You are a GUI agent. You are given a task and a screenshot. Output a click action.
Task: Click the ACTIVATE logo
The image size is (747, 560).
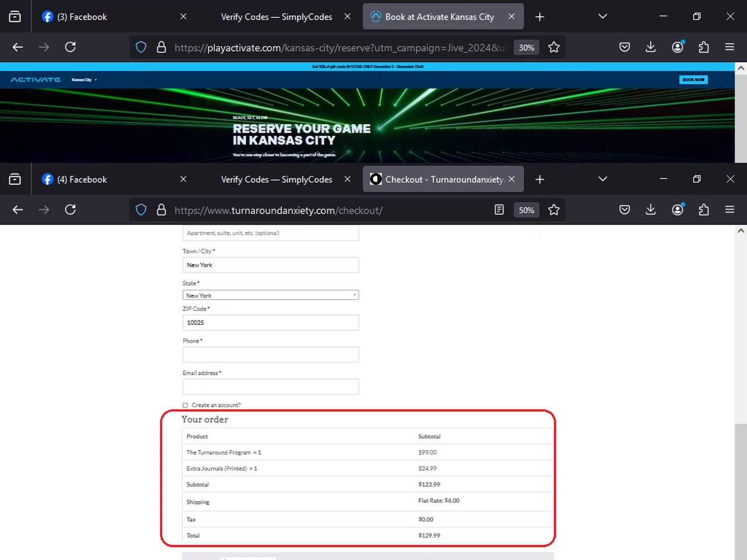(x=36, y=80)
